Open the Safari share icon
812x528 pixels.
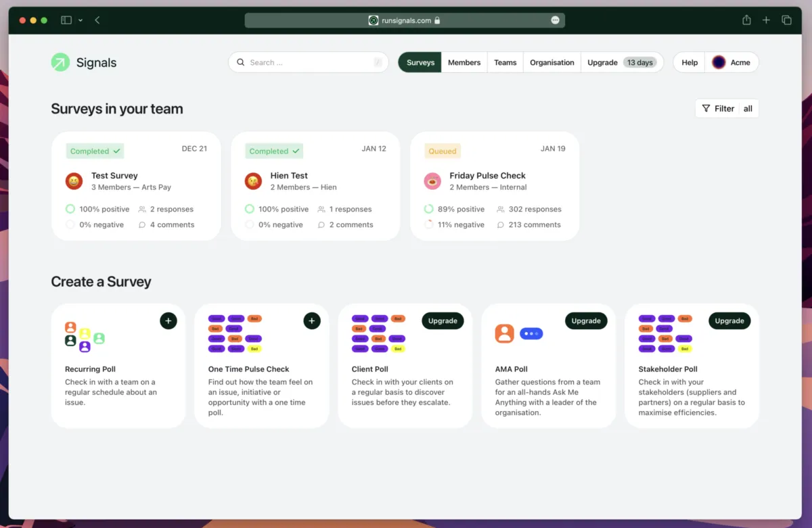tap(746, 20)
